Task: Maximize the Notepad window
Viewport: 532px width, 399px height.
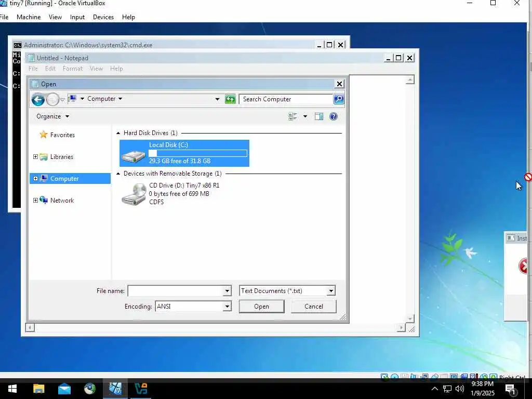Action: (398, 58)
